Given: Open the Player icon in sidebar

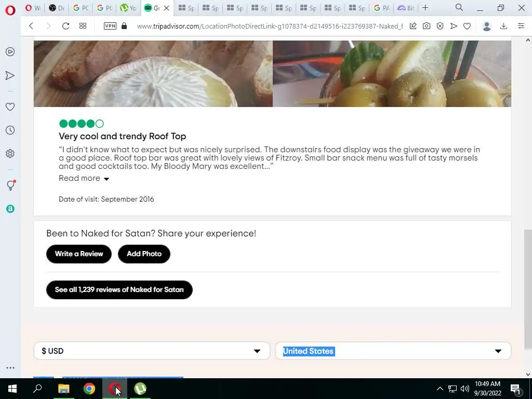Looking at the screenshot, I should (10, 51).
